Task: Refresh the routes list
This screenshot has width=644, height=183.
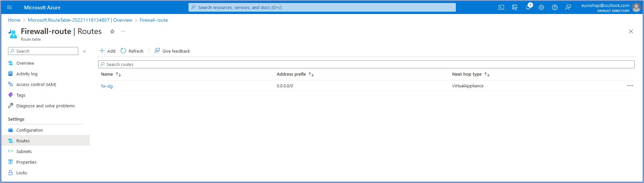Action: click(132, 51)
